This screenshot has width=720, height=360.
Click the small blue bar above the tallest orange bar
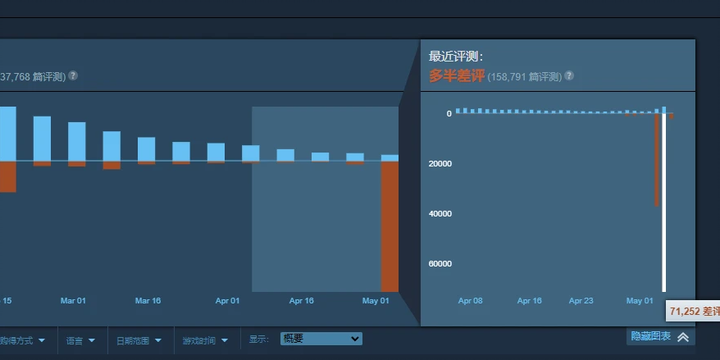pyautogui.click(x=390, y=158)
